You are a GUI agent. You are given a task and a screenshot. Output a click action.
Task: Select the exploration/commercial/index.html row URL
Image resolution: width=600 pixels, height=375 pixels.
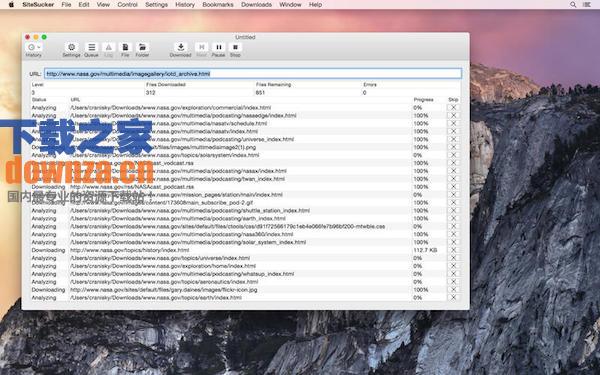tap(171, 108)
